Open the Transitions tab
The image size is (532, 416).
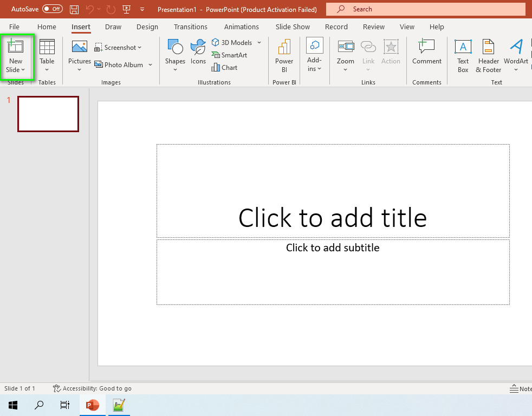tap(191, 27)
